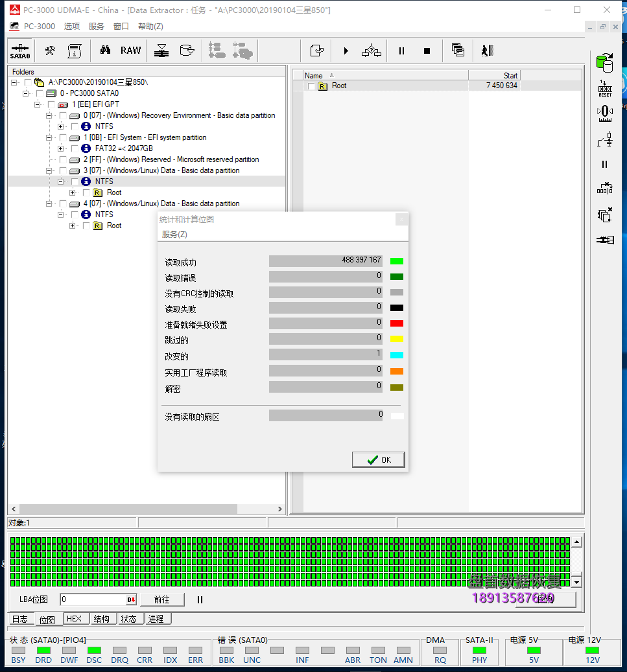
Task: Switch to the HEX tab
Action: [74, 619]
